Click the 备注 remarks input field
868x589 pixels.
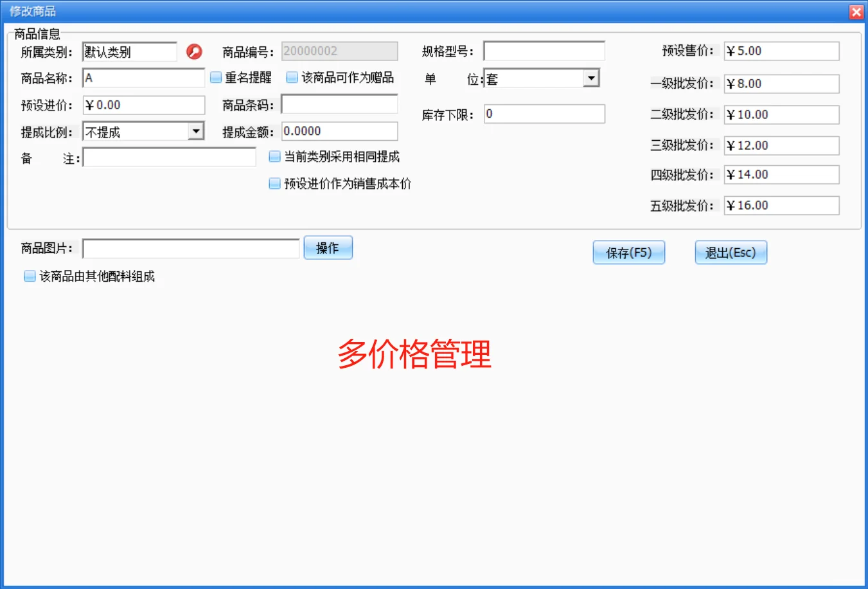170,157
